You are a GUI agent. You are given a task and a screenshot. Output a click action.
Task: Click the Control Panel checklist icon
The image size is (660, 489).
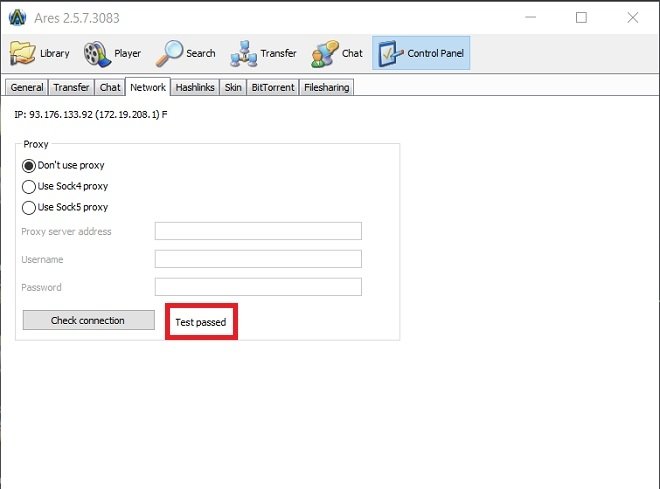click(x=389, y=53)
